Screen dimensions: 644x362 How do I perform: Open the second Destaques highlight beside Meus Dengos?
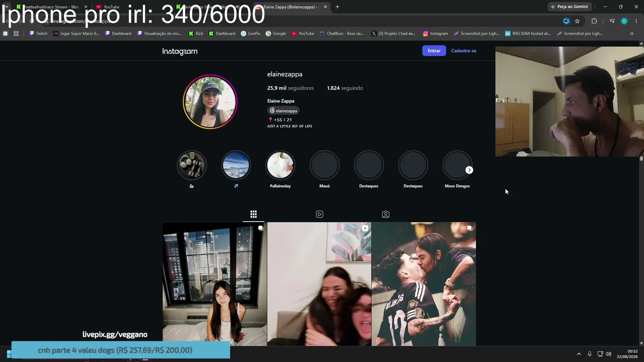point(413,165)
